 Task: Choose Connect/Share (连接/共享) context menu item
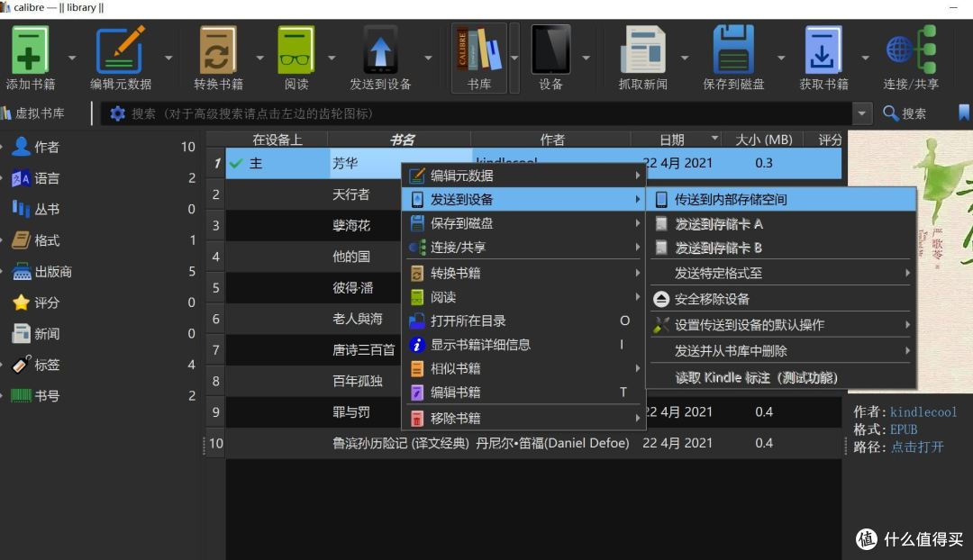tap(524, 248)
